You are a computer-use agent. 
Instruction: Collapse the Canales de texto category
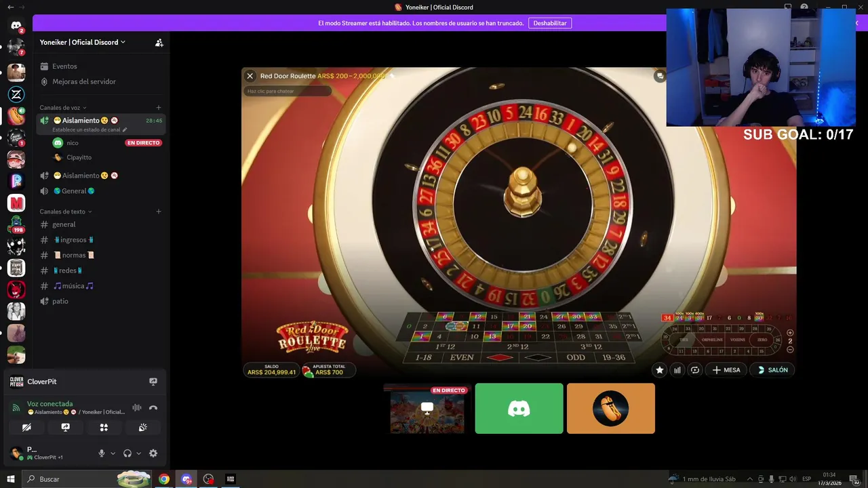pyautogui.click(x=66, y=211)
